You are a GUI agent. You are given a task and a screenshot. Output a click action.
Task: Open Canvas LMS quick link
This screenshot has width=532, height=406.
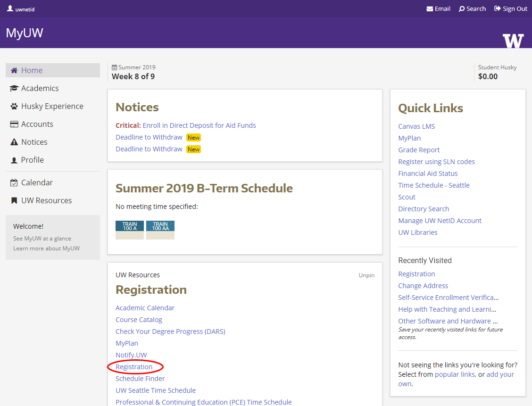pos(416,126)
